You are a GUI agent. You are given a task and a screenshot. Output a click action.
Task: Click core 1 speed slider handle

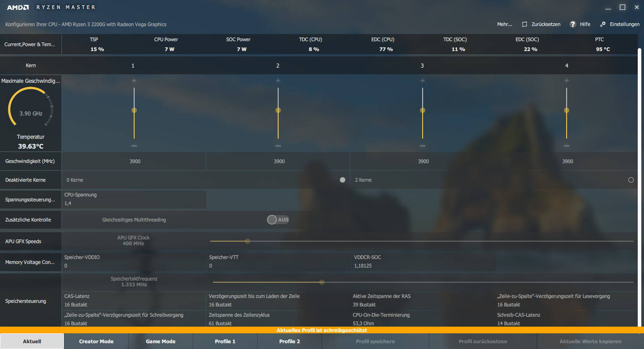[x=134, y=110]
